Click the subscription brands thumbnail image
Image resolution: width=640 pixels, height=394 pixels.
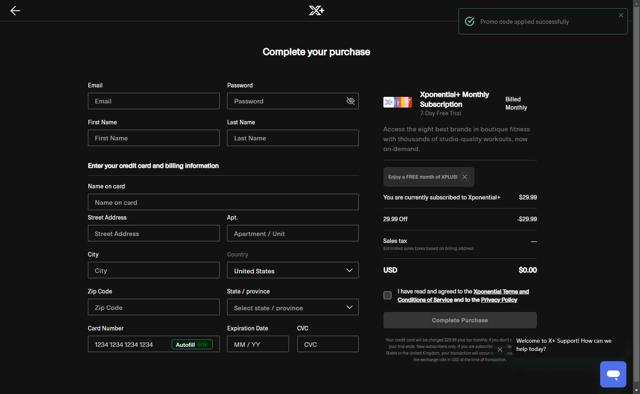coord(397,102)
